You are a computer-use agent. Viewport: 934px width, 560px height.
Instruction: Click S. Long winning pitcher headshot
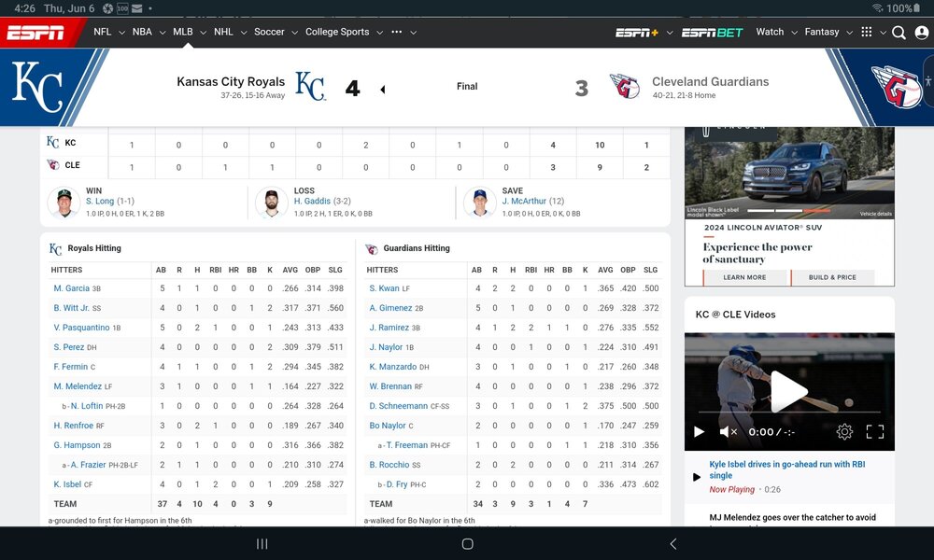point(64,203)
